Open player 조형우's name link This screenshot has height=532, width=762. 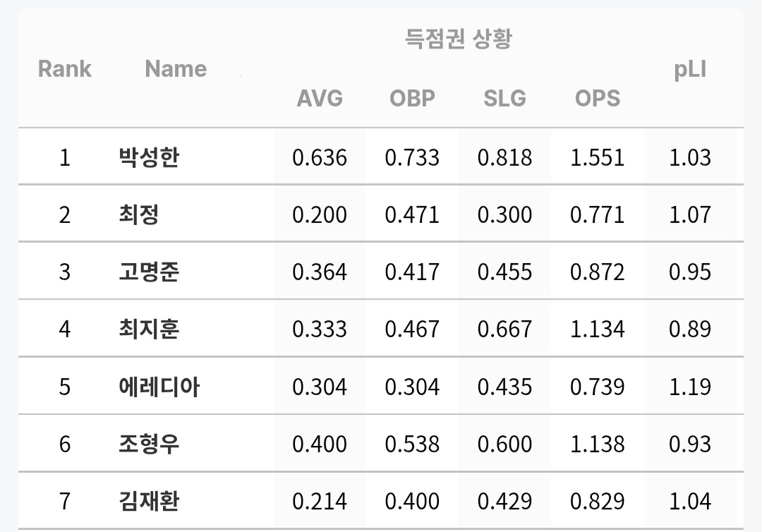pyautogui.click(x=149, y=444)
